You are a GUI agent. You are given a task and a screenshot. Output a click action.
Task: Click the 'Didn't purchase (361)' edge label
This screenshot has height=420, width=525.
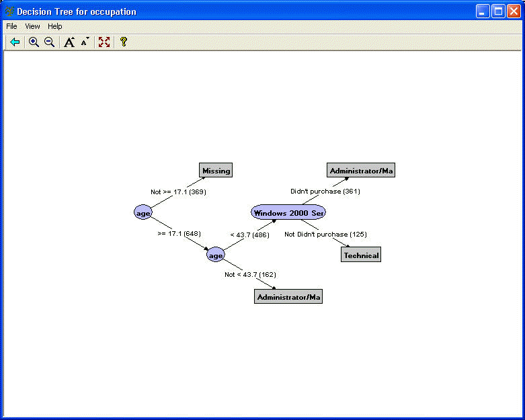tap(325, 192)
